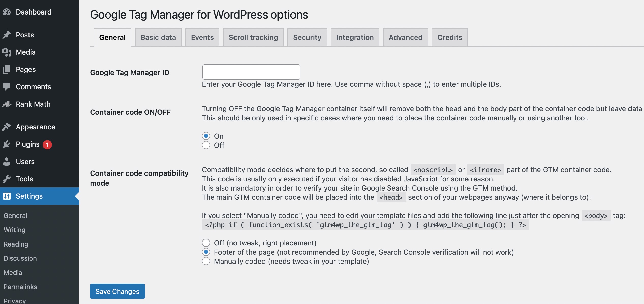Click the Dashboard icon in sidebar
The image size is (644, 304).
pyautogui.click(x=7, y=11)
